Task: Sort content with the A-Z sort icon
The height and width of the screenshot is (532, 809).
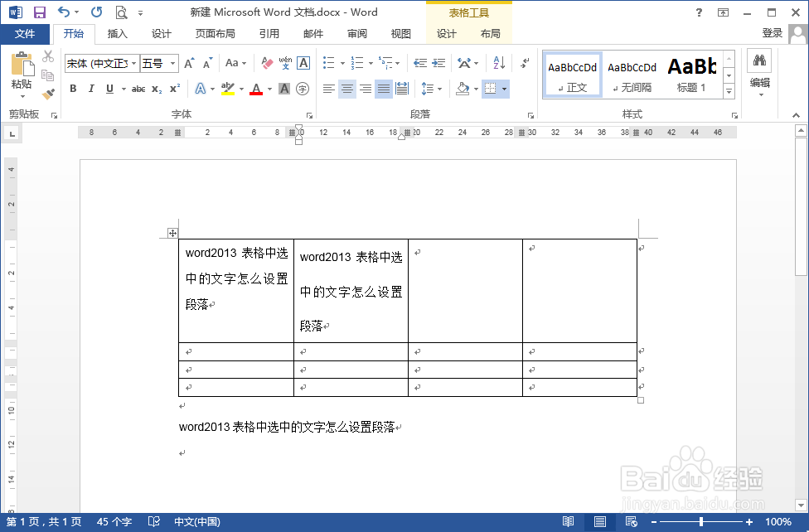Action: click(499, 63)
